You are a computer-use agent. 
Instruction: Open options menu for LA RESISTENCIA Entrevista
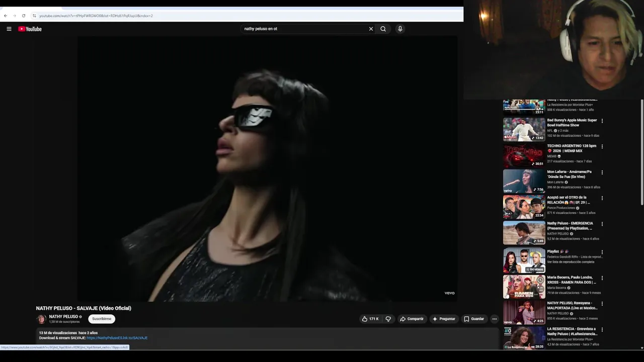pyautogui.click(x=602, y=329)
